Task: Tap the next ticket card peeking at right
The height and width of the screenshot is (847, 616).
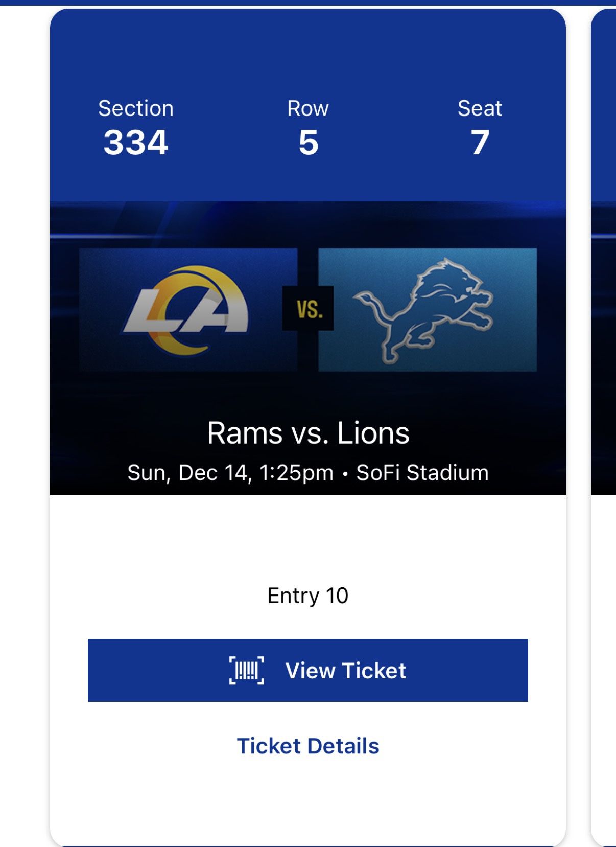Action: coord(604,409)
